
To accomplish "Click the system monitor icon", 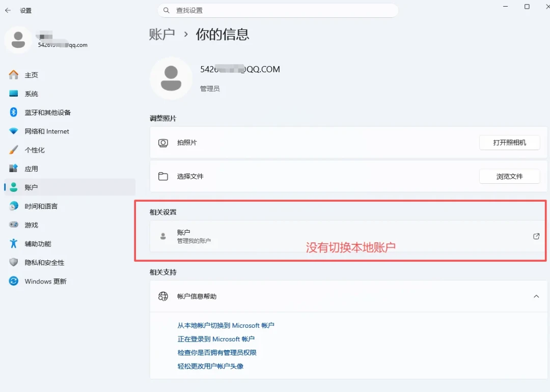I will [14, 94].
